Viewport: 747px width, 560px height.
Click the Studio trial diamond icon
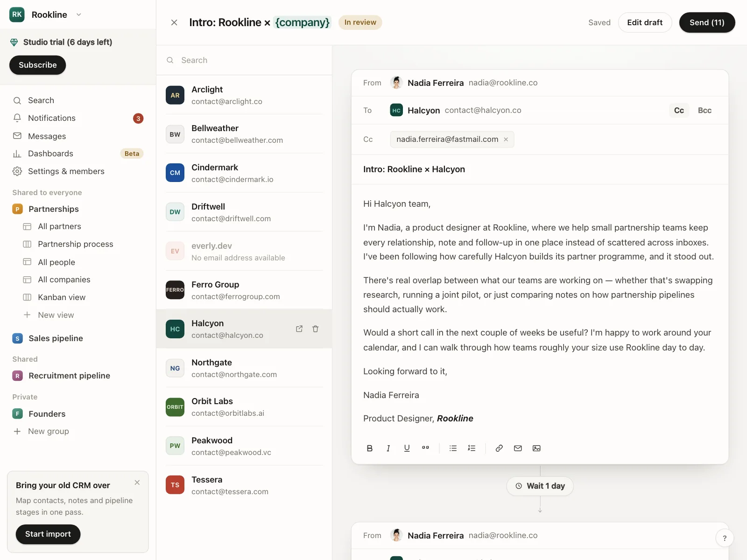[x=14, y=42]
